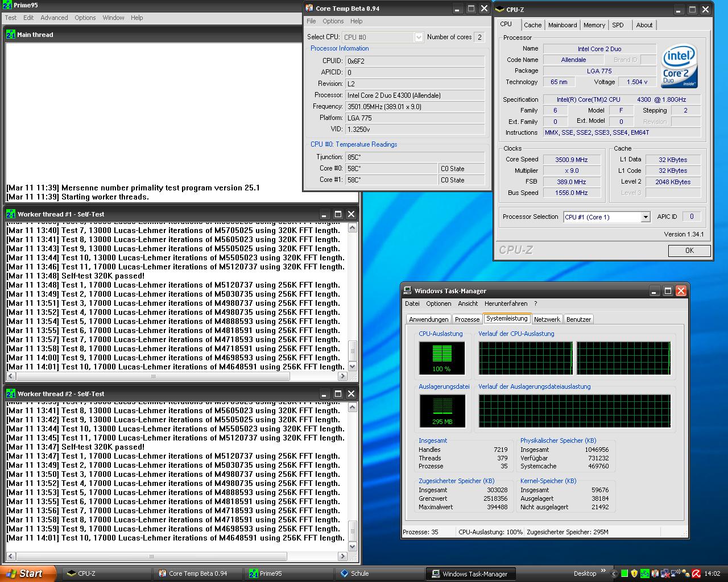This screenshot has height=582, width=728.
Task: Click the Worker thread #2 horizontal scroll-right arrow
Action: point(342,556)
